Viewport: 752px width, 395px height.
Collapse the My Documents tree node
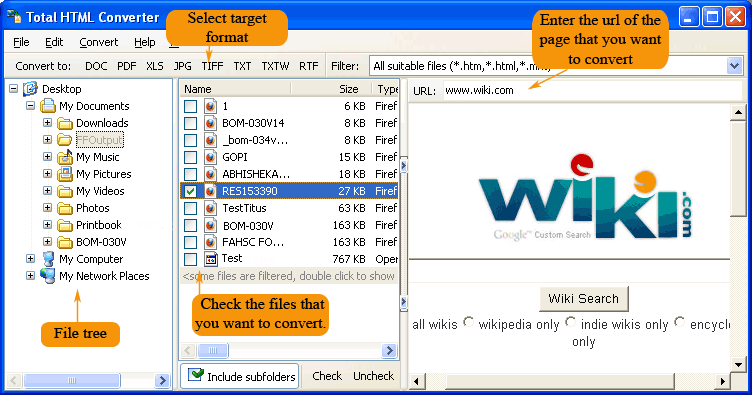click(30, 105)
